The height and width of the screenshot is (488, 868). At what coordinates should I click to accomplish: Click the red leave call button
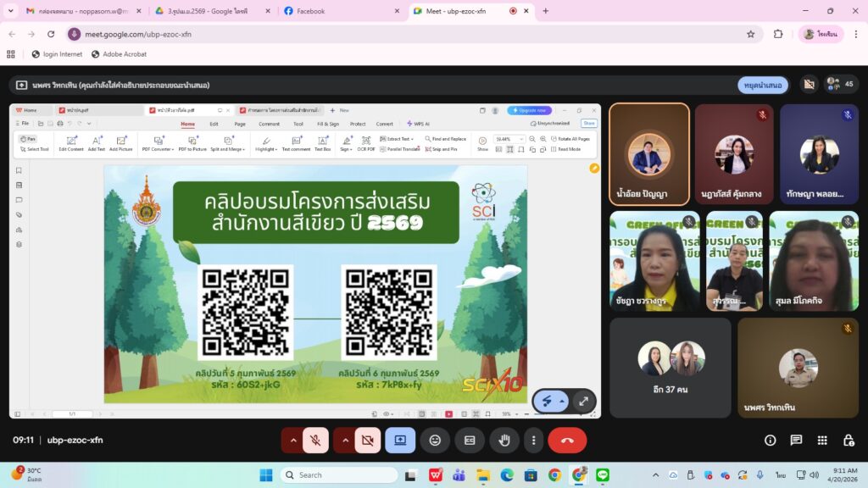pyautogui.click(x=567, y=441)
